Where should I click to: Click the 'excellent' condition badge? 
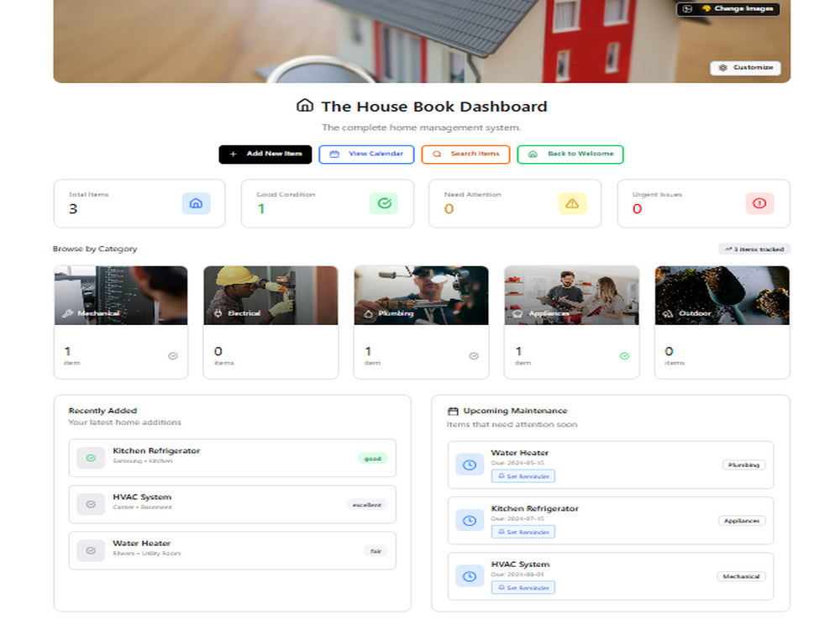coord(367,505)
